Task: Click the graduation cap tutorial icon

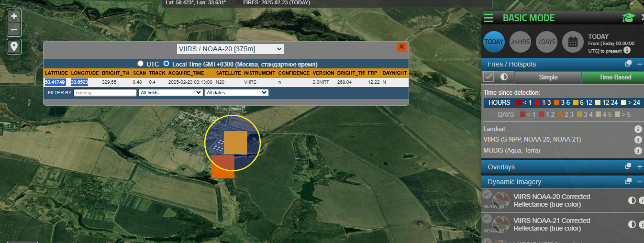Action: coord(628,18)
